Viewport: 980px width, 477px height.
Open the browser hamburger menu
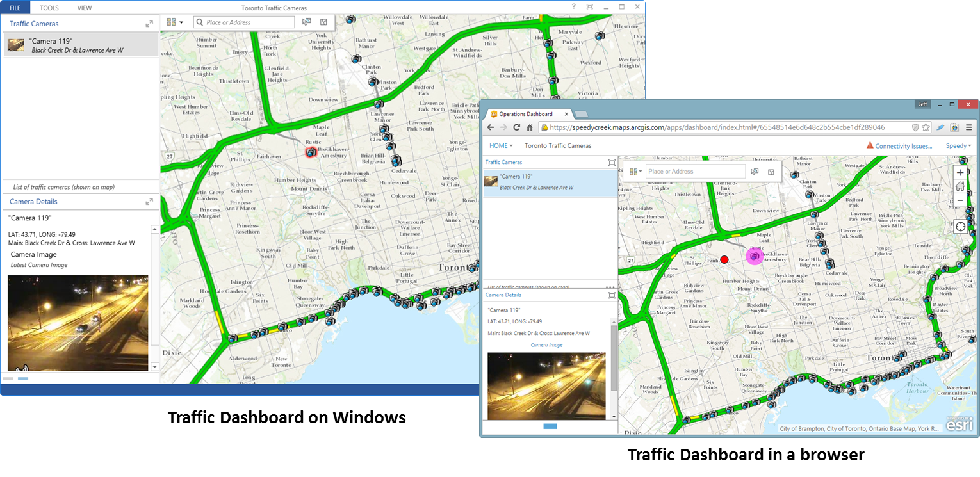968,127
